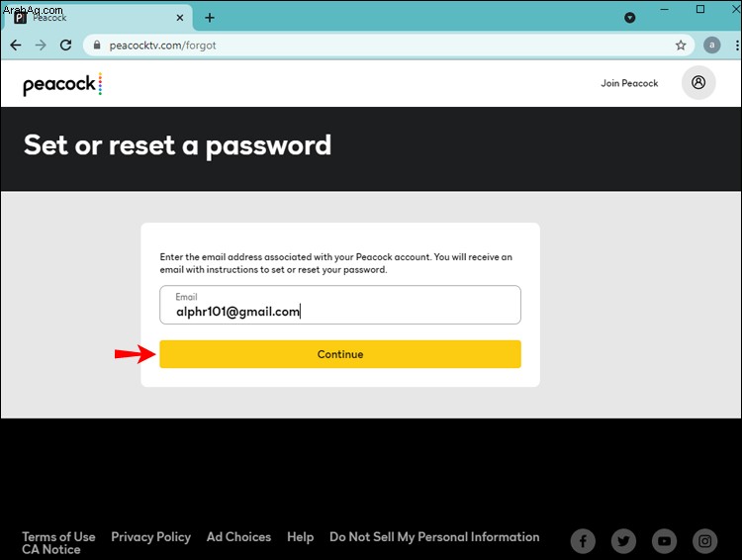This screenshot has height=560, width=742.
Task: Click the address bar URL
Action: click(x=163, y=46)
